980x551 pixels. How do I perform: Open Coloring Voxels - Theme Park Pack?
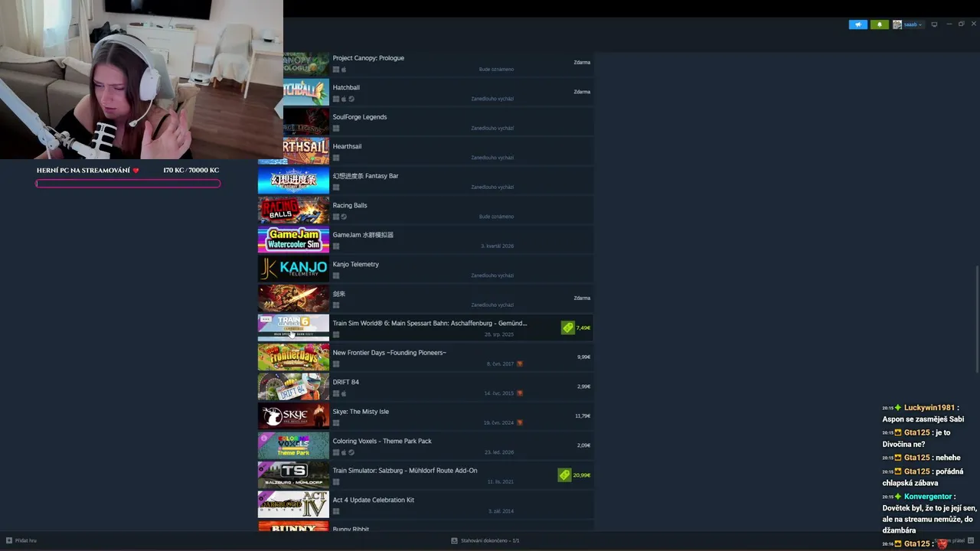[x=382, y=441]
